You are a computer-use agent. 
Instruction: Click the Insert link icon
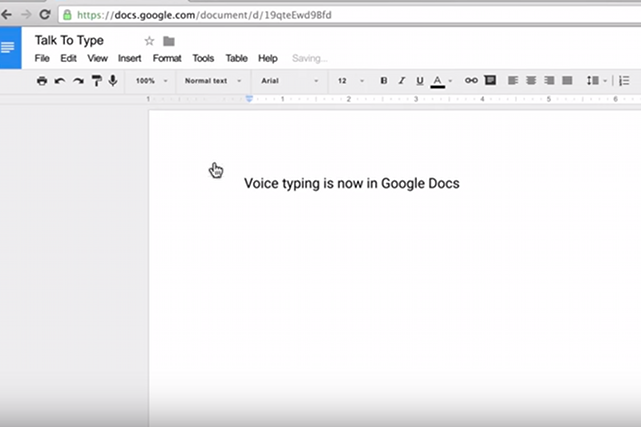[471, 80]
